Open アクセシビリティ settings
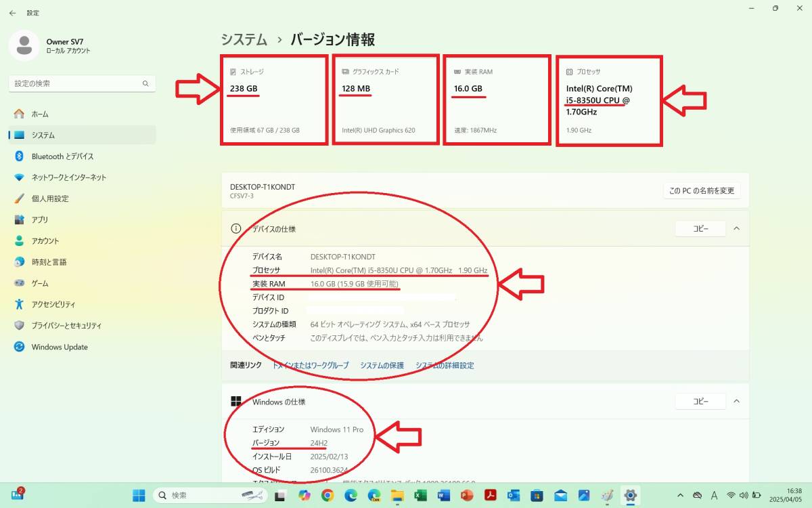The image size is (812, 508). click(x=82, y=304)
